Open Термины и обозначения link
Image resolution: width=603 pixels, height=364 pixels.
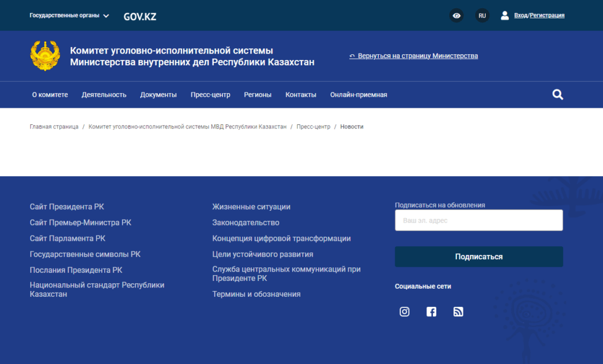[x=257, y=294]
